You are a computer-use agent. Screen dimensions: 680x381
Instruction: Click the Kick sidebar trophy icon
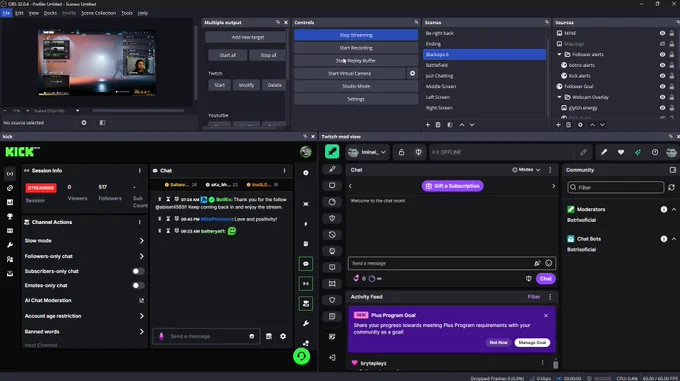10,216
